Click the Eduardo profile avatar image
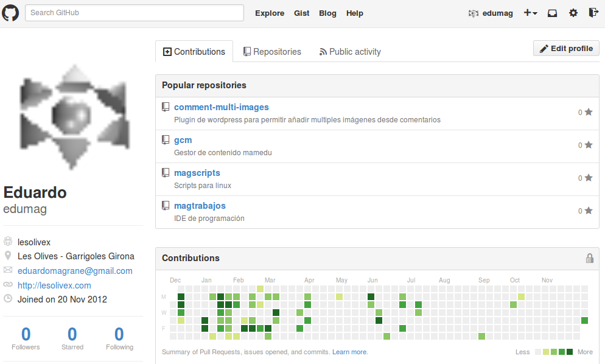Image resolution: width=605 pixels, height=364 pixels. coord(73,116)
